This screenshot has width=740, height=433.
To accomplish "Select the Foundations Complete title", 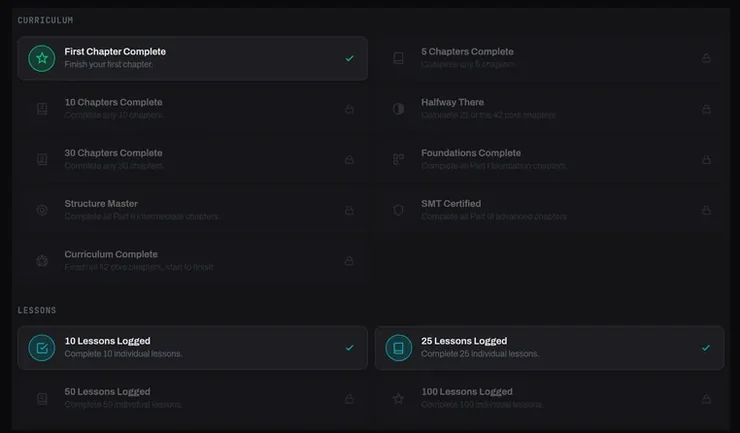I will [x=471, y=153].
